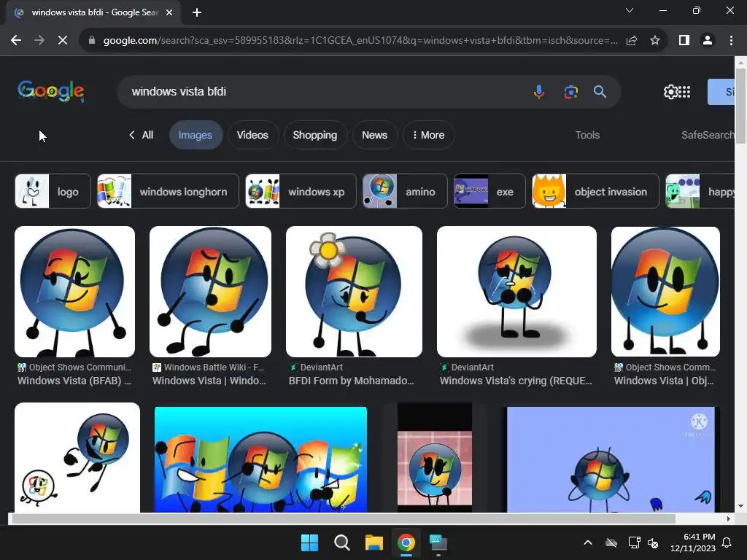747x560 pixels.
Task: Filter by windows xp chip
Action: pos(301,192)
